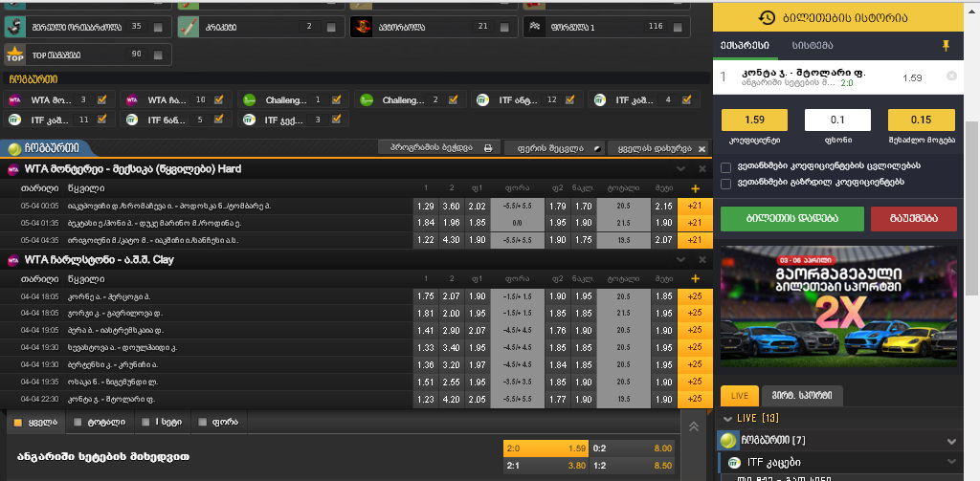Collapse the ჩოგბურთი [7] live group chevron
Viewport: 980px width, 481px height.
coord(951,442)
